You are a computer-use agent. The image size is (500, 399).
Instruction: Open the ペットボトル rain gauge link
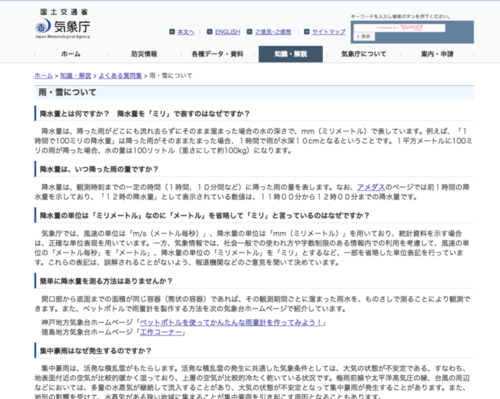[231, 322]
